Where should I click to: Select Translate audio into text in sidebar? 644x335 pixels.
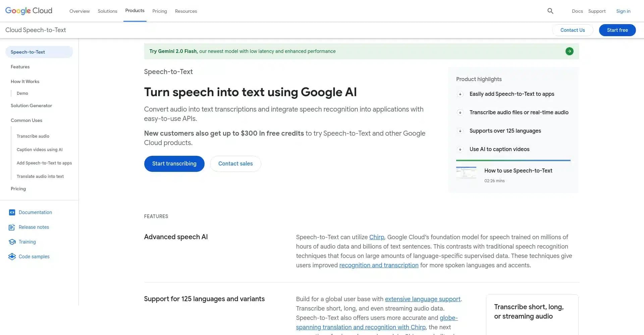(x=40, y=176)
